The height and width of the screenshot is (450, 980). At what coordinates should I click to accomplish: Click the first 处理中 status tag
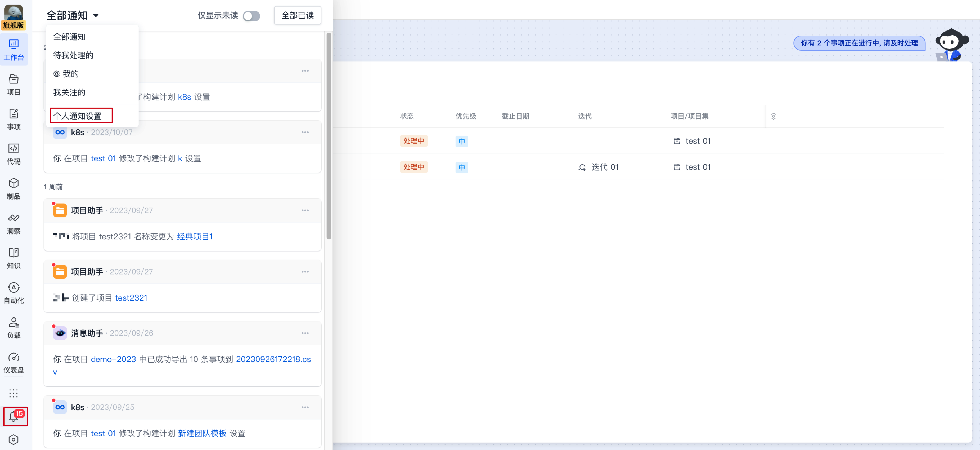pyautogui.click(x=413, y=141)
